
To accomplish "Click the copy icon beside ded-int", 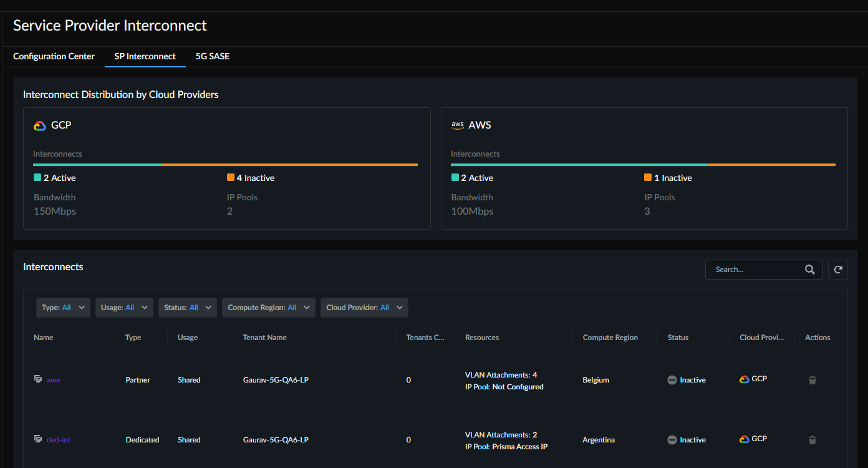I will point(39,439).
